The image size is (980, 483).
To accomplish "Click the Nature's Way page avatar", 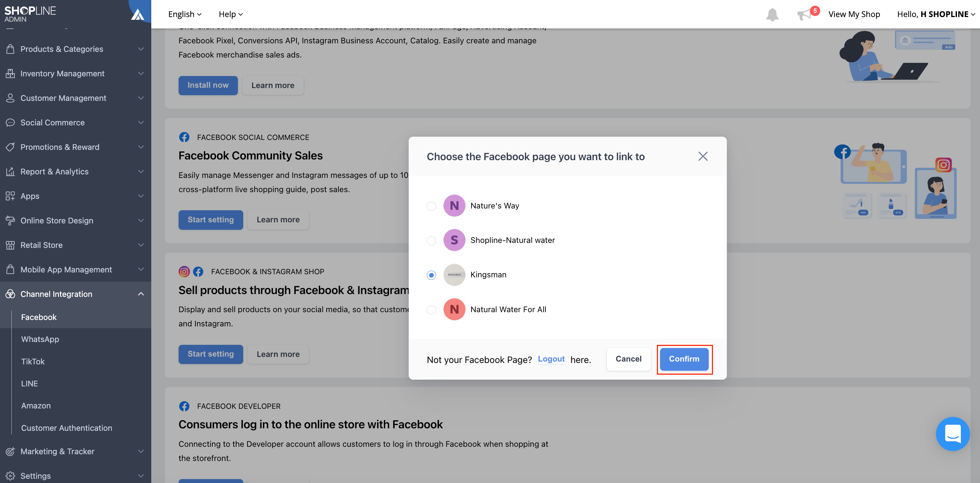I will [454, 206].
